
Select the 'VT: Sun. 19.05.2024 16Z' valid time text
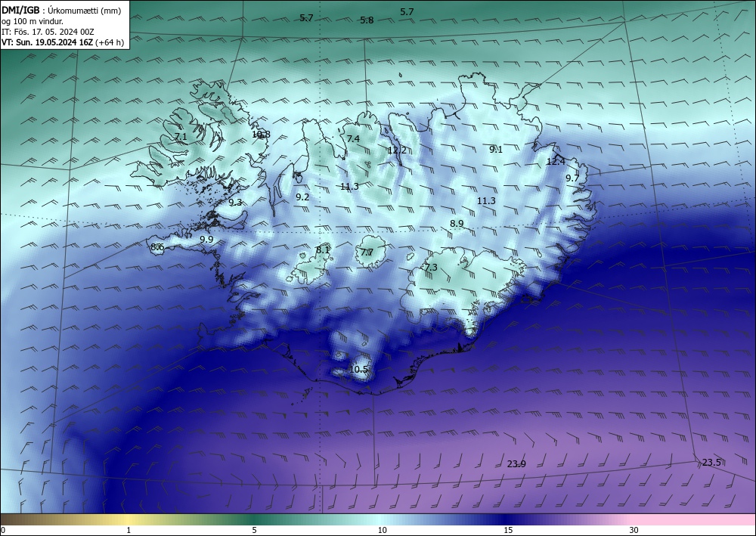(47, 42)
